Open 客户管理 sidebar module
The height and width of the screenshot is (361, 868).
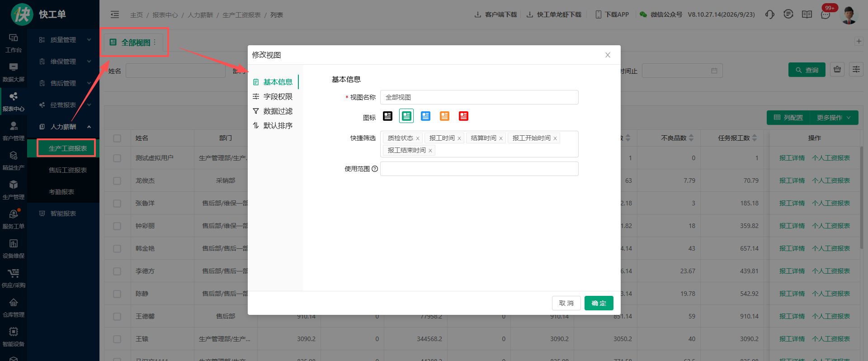point(14,132)
